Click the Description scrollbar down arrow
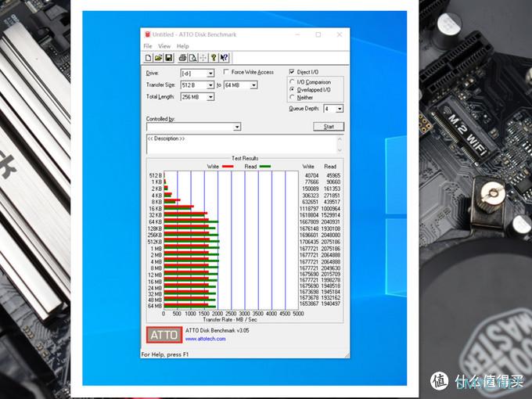Image resolution: width=532 pixels, height=399 pixels. point(340,149)
